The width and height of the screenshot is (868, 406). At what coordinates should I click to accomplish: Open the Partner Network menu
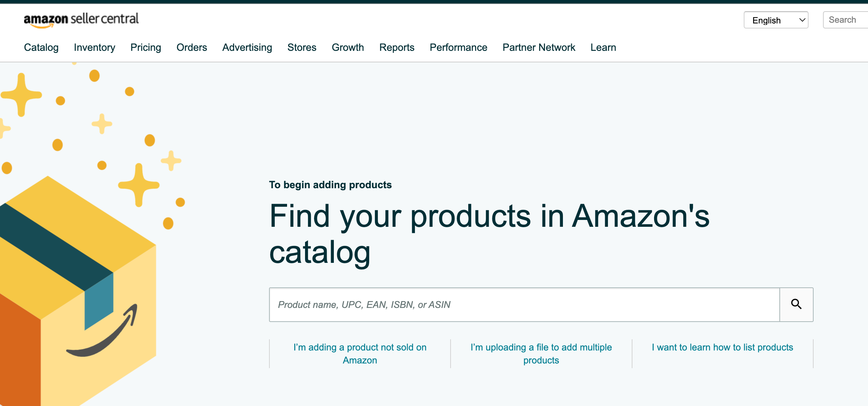pyautogui.click(x=539, y=48)
